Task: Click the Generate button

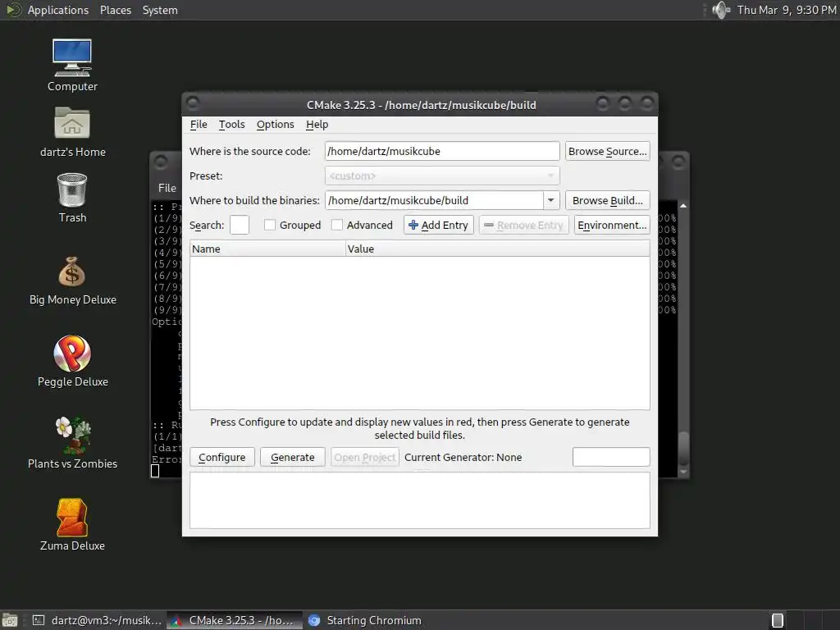Action: coord(293,457)
